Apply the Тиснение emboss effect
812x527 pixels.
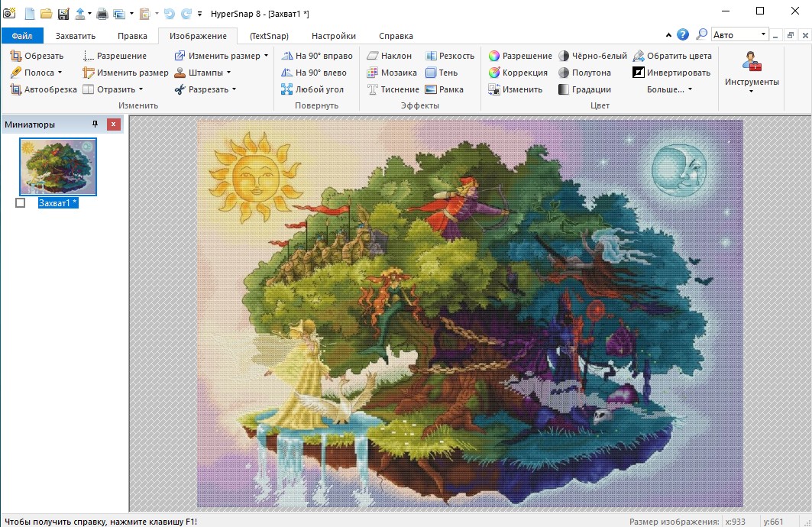tap(393, 89)
